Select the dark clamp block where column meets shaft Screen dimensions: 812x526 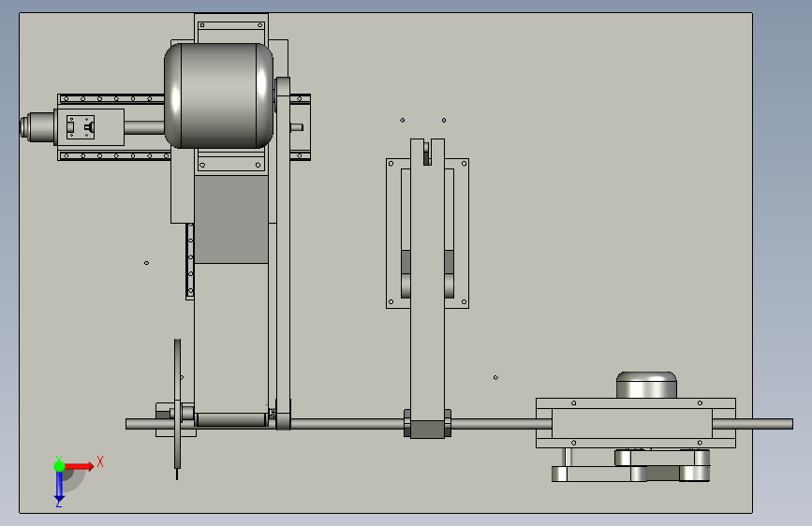pyautogui.click(x=427, y=430)
